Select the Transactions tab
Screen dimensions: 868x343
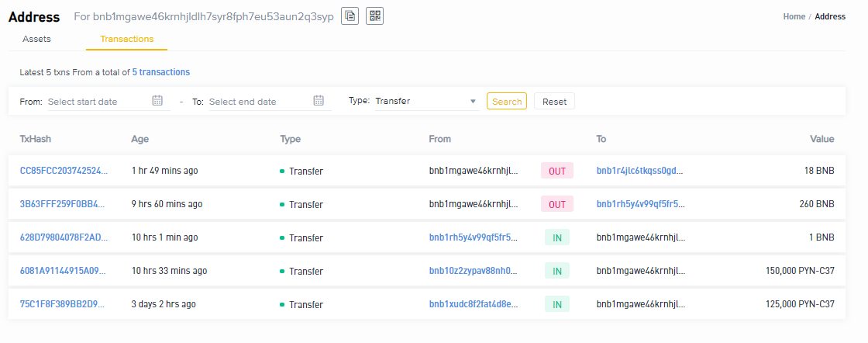tap(127, 39)
